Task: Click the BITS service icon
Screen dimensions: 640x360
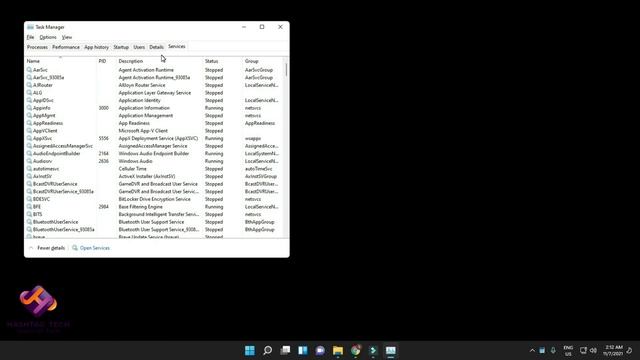Action: click(x=29, y=214)
